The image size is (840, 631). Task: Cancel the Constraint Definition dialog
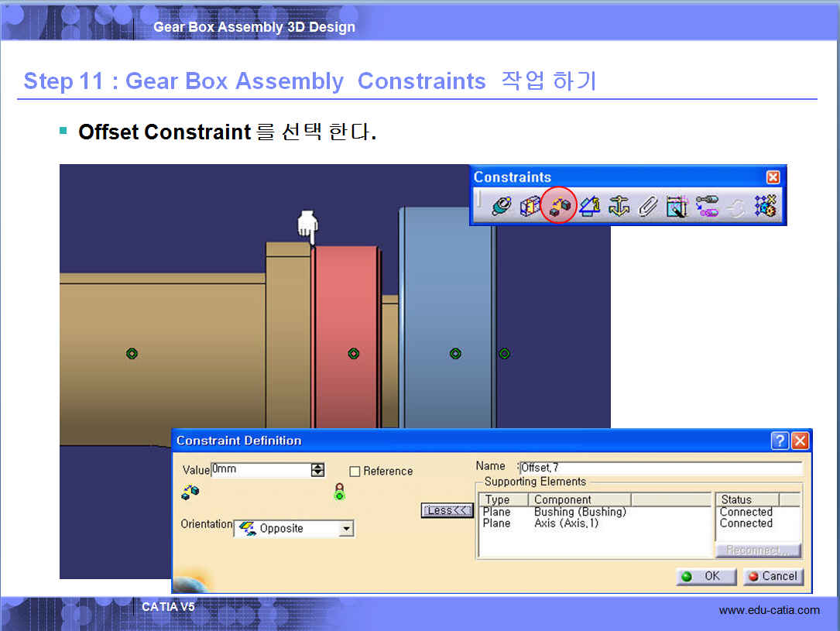773,577
